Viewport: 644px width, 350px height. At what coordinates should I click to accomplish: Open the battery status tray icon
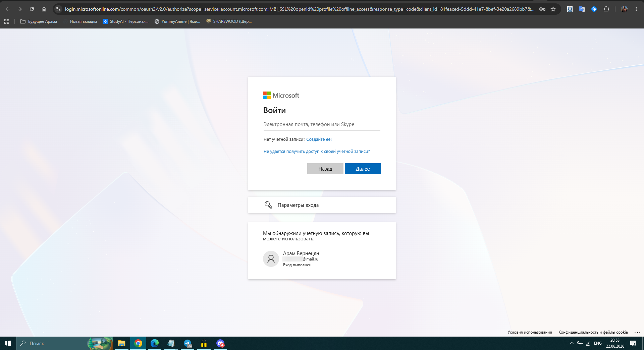point(580,343)
